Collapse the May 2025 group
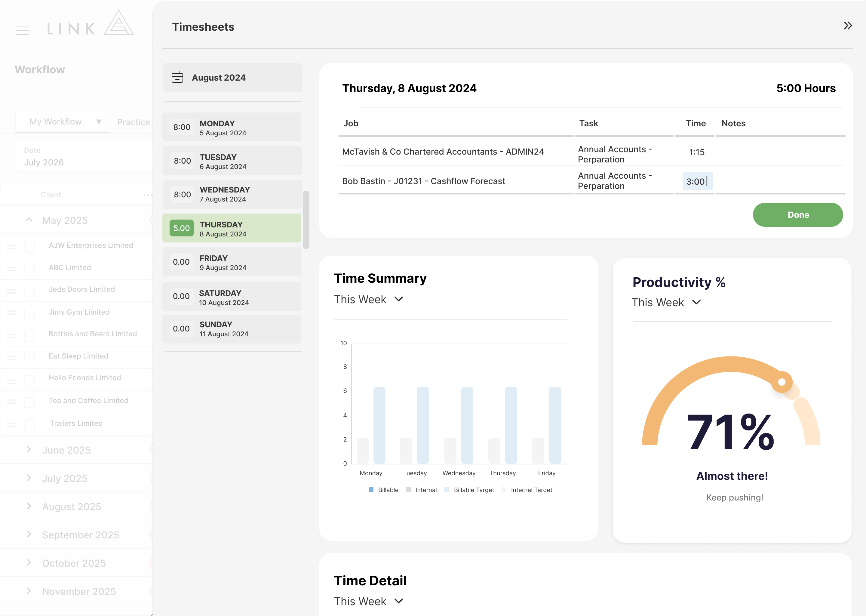 (29, 220)
